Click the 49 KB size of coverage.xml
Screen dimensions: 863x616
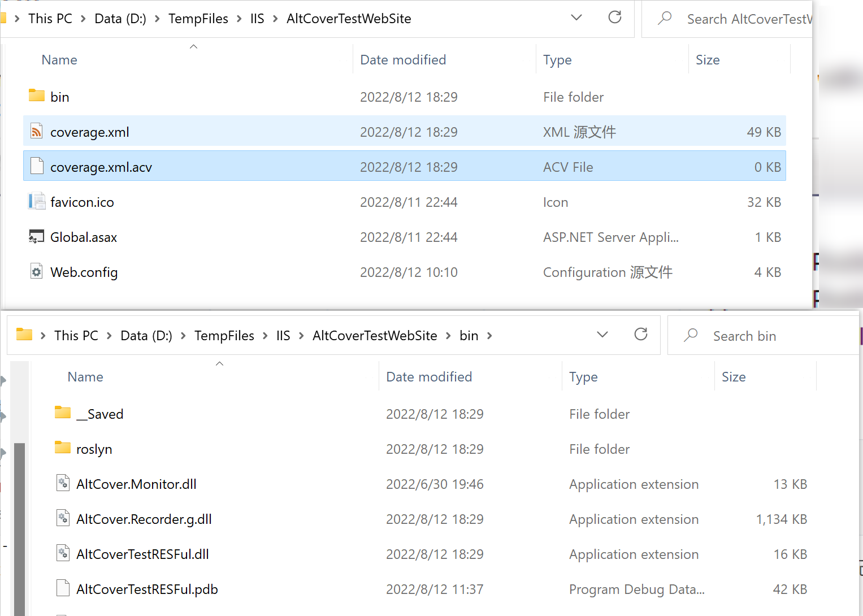pyautogui.click(x=764, y=132)
